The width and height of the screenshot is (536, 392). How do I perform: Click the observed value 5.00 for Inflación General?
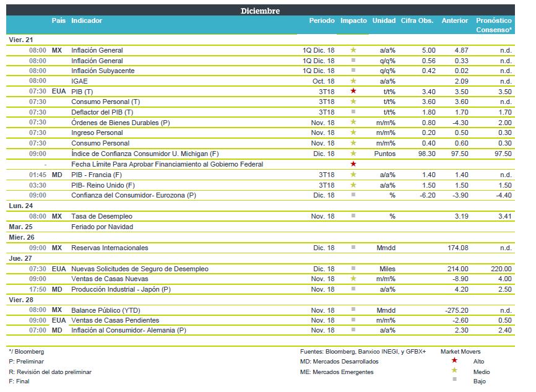point(429,50)
